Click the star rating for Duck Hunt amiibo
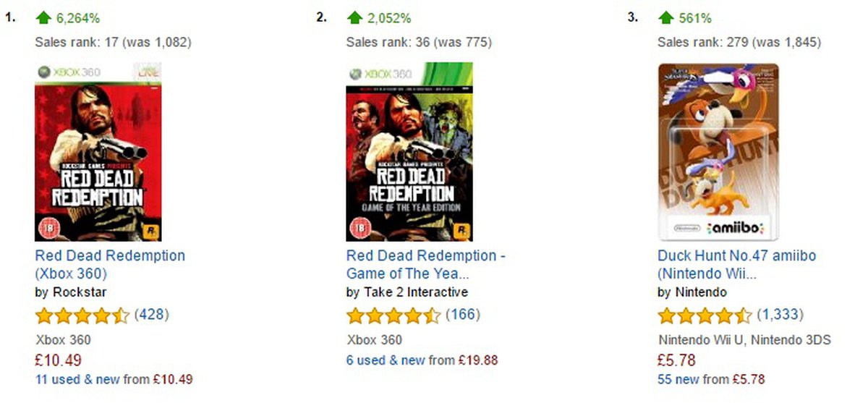 (x=705, y=315)
